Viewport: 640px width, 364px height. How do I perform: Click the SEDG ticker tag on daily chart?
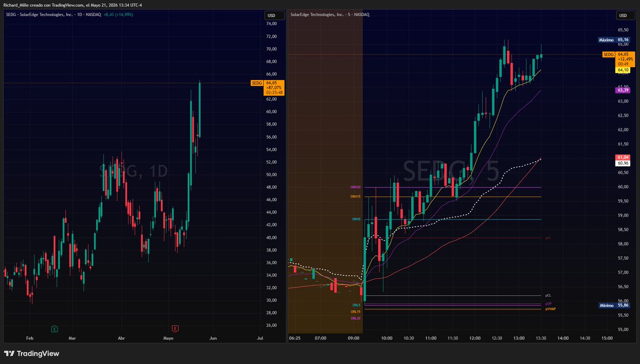pyautogui.click(x=257, y=83)
